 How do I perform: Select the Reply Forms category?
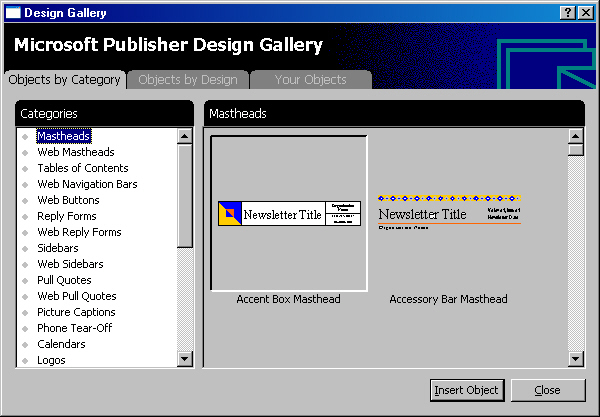(66, 216)
